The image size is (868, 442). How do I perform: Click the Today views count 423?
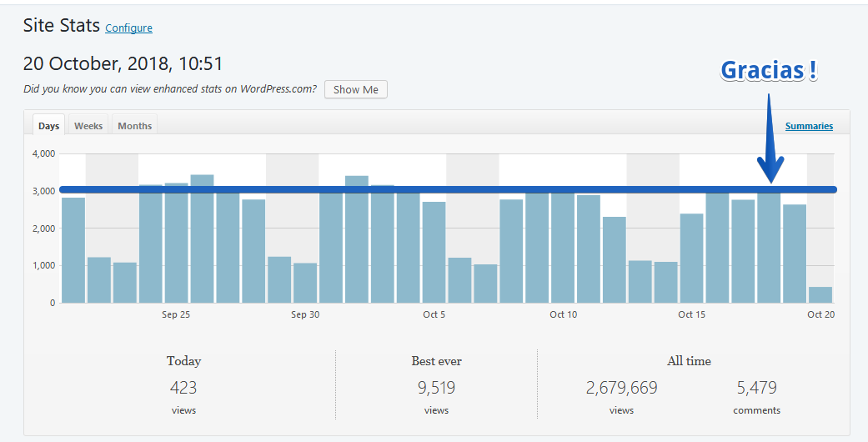point(183,387)
